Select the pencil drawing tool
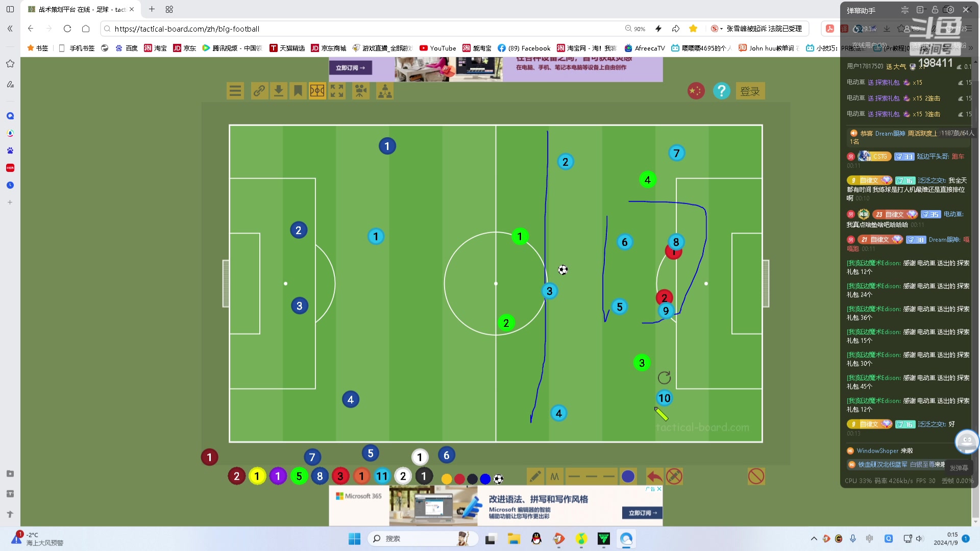The height and width of the screenshot is (551, 980). pyautogui.click(x=535, y=477)
